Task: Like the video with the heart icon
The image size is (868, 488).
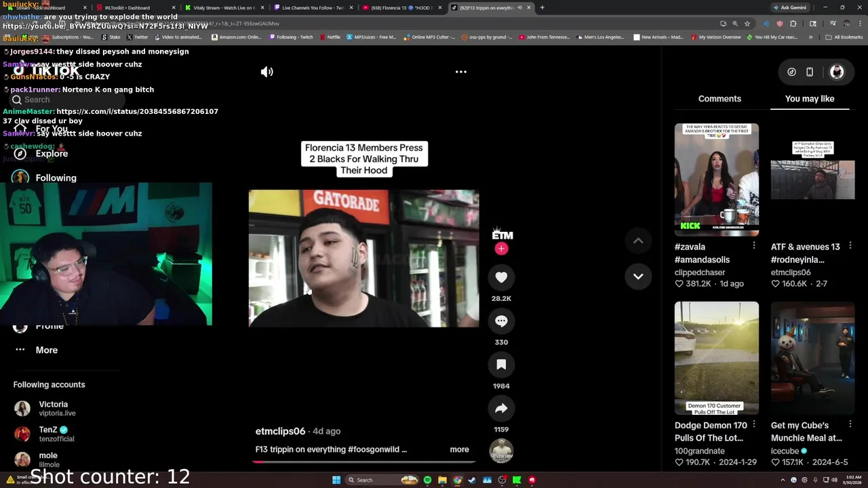Action: click(x=501, y=277)
